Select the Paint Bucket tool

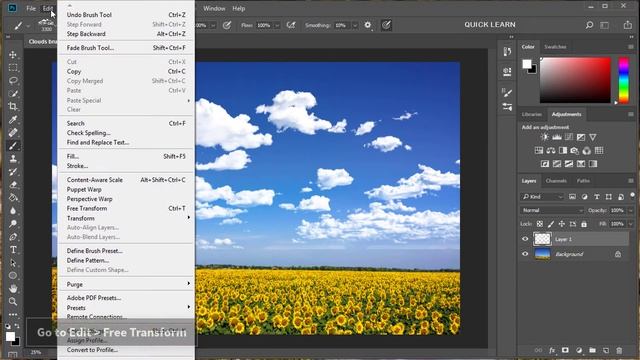[x=13, y=198]
